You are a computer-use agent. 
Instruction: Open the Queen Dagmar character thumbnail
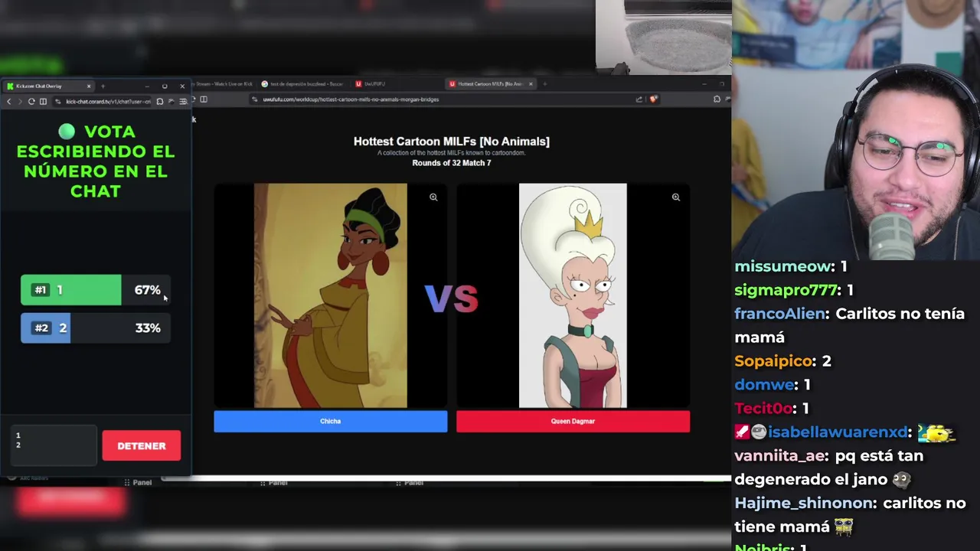pos(573,295)
